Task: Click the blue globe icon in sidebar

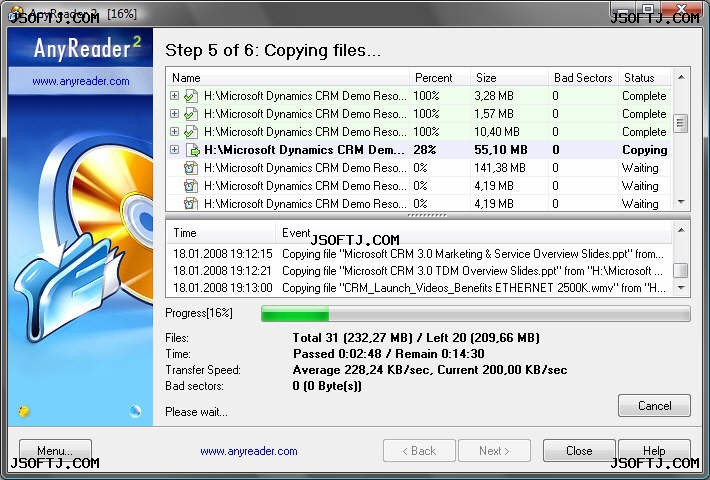Action: point(135,411)
